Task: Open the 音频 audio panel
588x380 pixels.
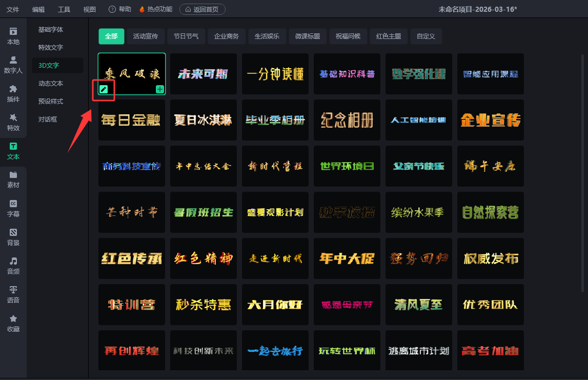Action: click(13, 266)
